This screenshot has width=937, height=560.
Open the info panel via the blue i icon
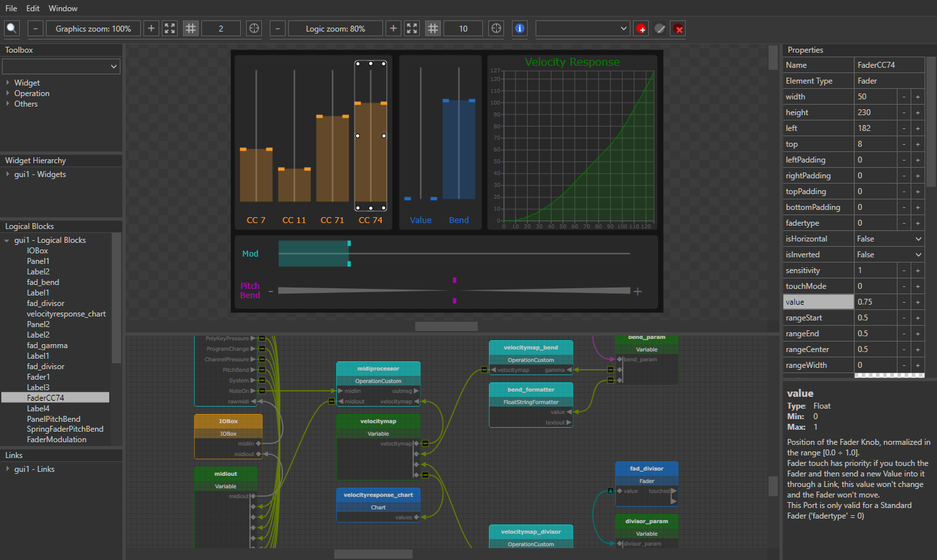coord(519,28)
